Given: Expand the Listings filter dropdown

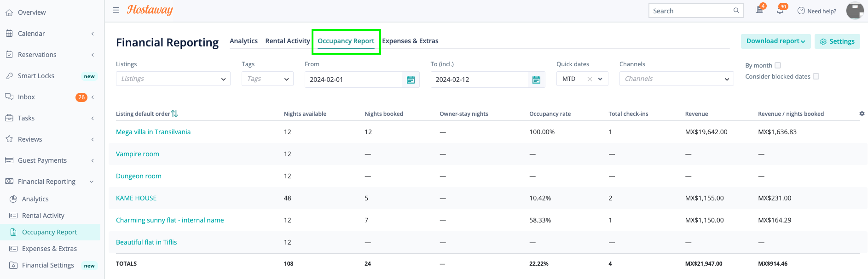Looking at the screenshot, I should (x=173, y=79).
